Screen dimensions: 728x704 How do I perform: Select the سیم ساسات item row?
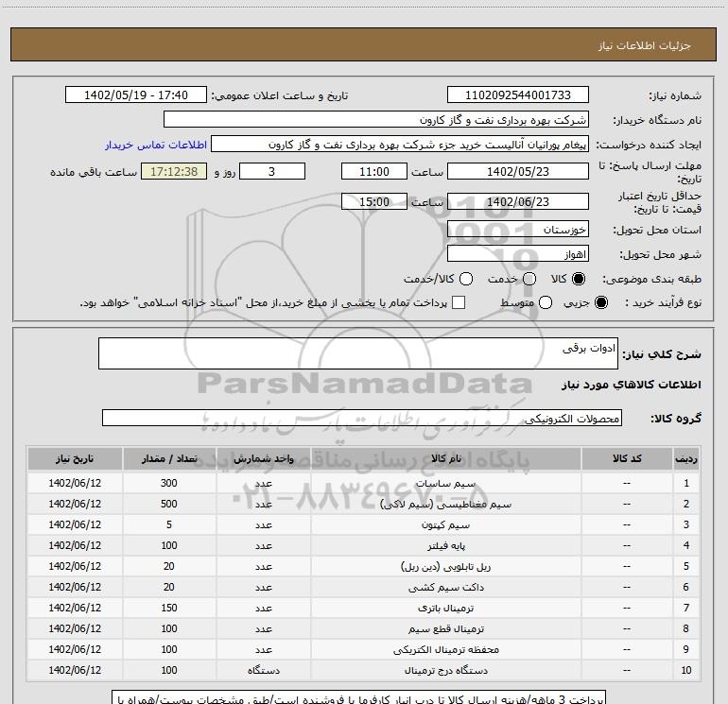click(x=364, y=483)
